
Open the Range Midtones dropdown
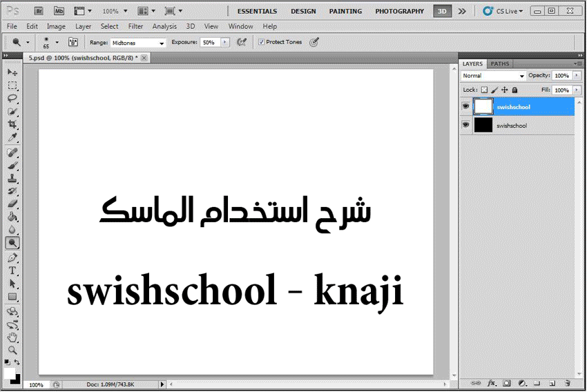coord(138,43)
